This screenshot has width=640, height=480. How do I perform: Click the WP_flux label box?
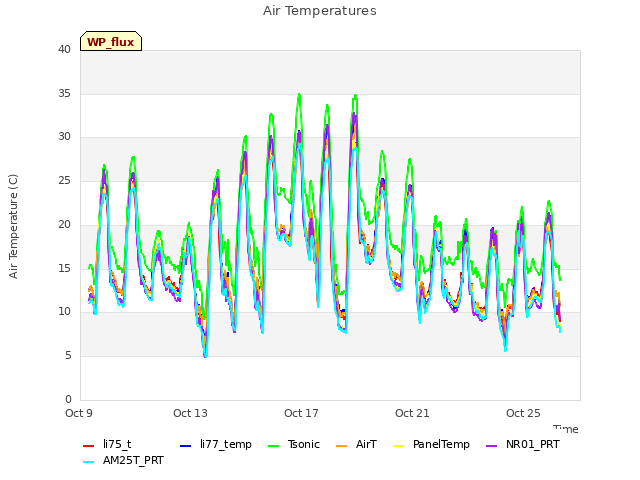pyautogui.click(x=111, y=41)
